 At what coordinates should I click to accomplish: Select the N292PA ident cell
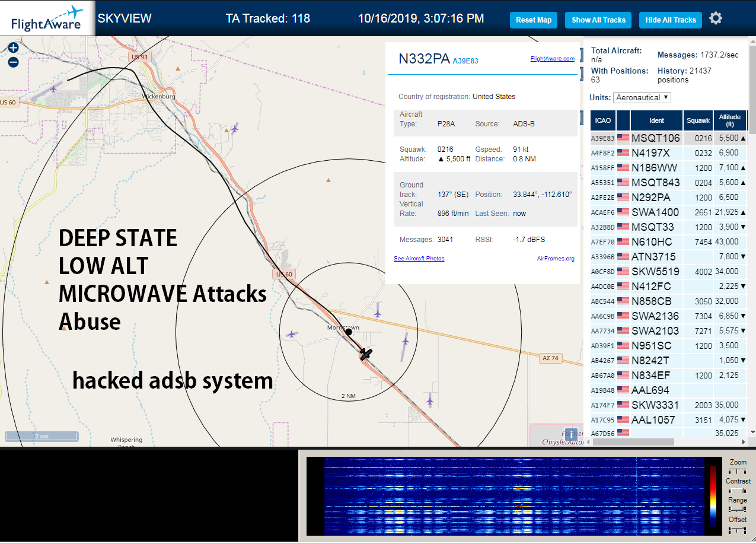click(x=656, y=198)
